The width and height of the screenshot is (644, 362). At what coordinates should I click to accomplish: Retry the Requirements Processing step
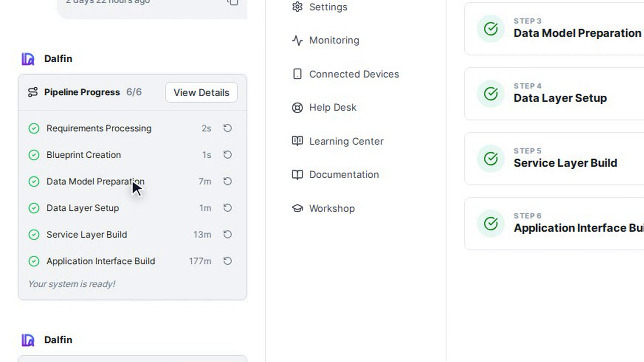click(x=227, y=128)
